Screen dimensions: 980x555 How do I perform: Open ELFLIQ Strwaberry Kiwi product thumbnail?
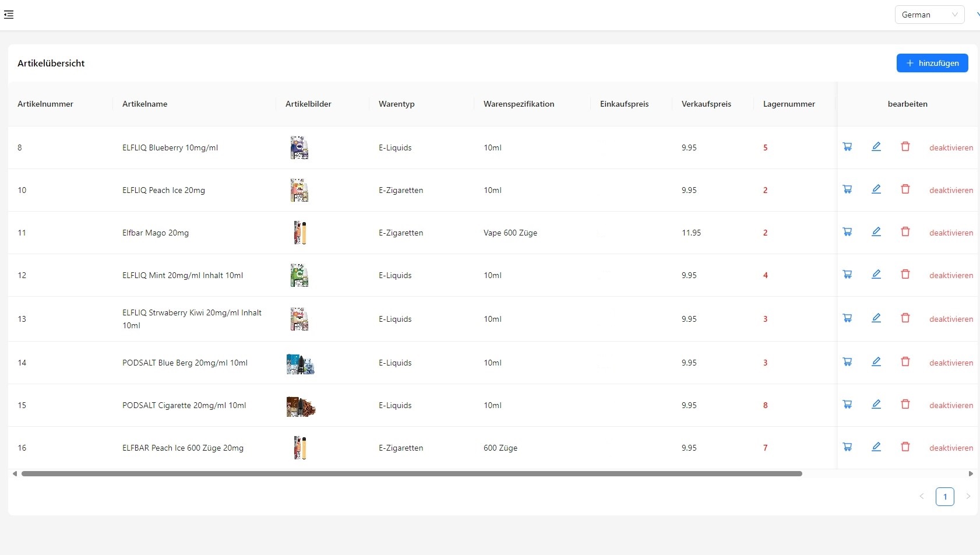[299, 319]
